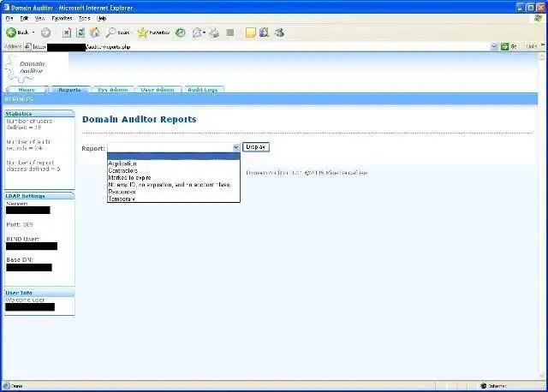The image size is (548, 392).
Task: Switch to the Reports tab
Action: click(69, 90)
